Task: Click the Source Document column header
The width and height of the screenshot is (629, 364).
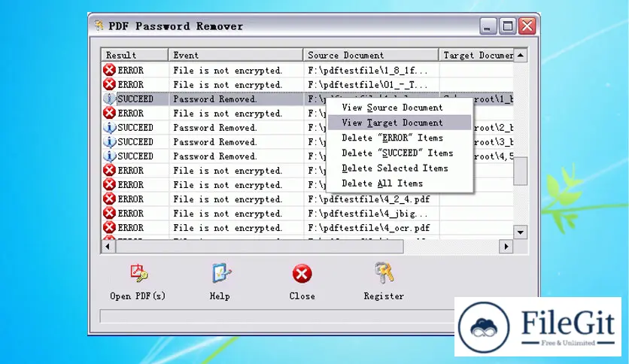Action: coord(371,55)
